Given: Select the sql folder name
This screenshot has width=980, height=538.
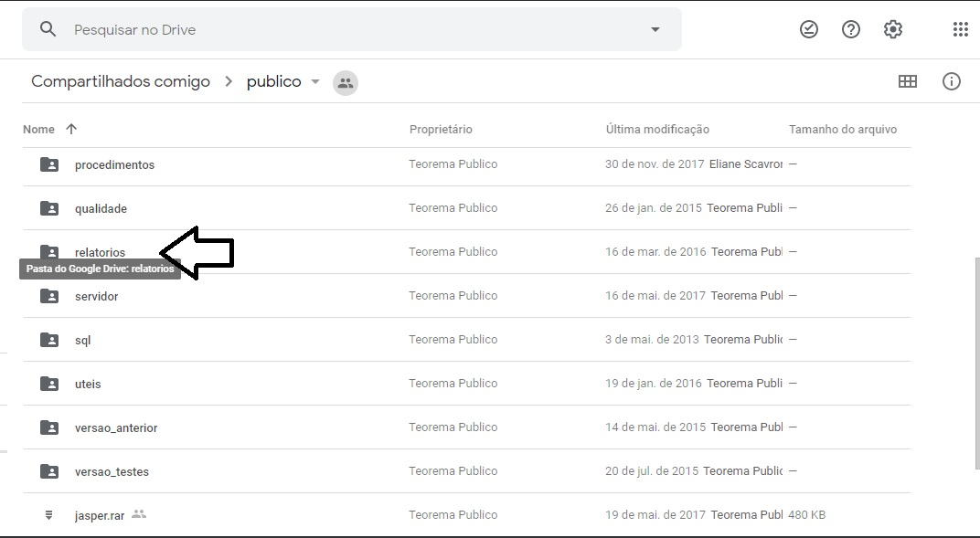Looking at the screenshot, I should [x=82, y=340].
